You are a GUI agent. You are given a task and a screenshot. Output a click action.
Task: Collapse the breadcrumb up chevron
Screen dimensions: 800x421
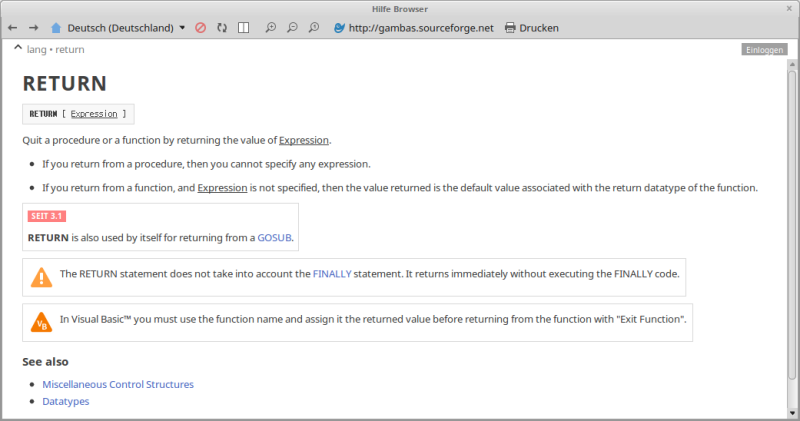pyautogui.click(x=17, y=48)
